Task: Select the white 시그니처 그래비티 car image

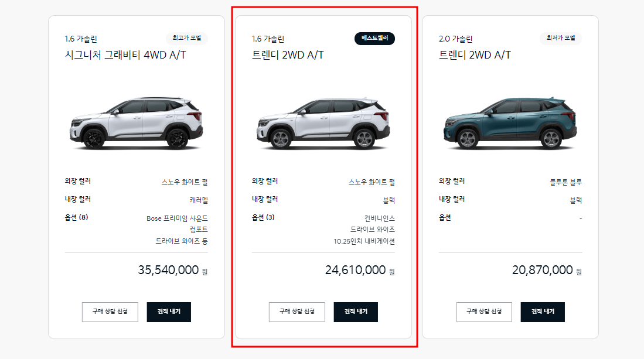Action: click(x=137, y=123)
